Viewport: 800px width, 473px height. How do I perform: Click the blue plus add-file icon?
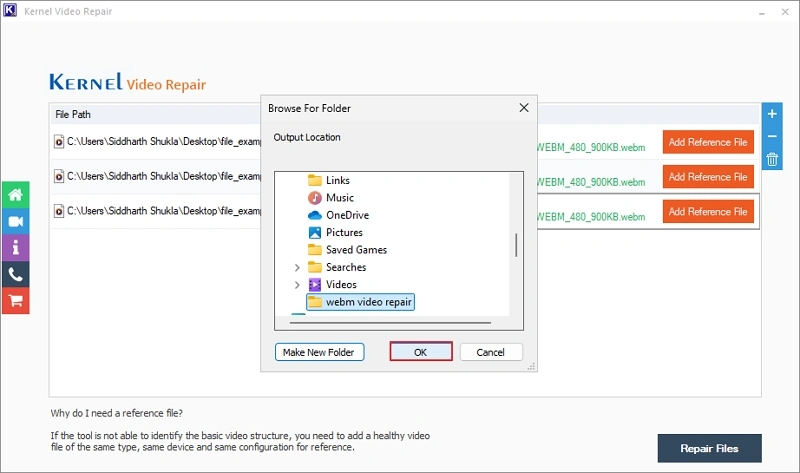point(772,114)
